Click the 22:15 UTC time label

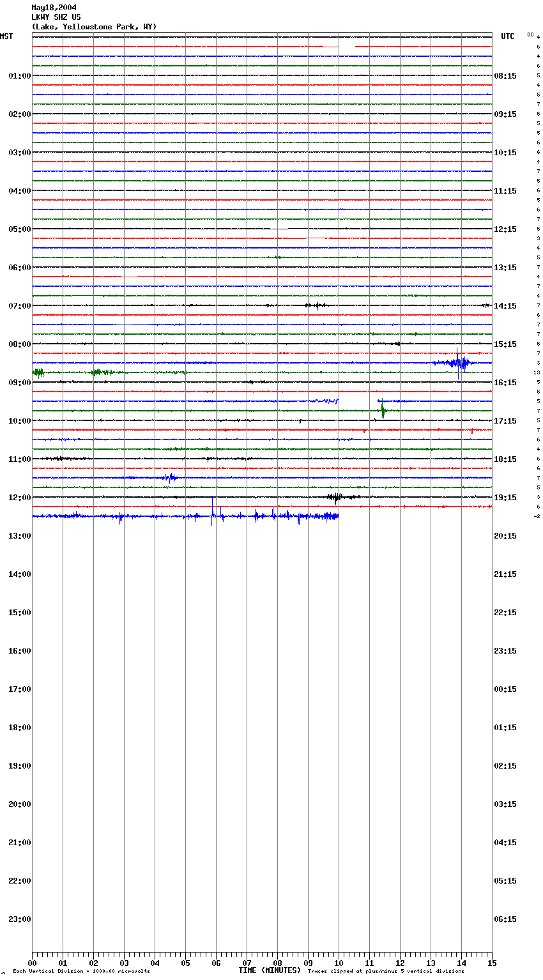pyautogui.click(x=505, y=613)
